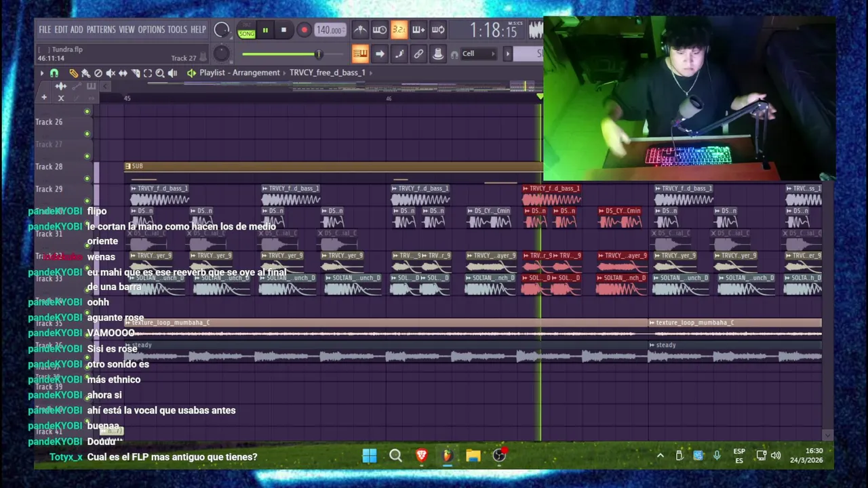
Task: Open the steady clip menu on the right
Action: (652, 345)
